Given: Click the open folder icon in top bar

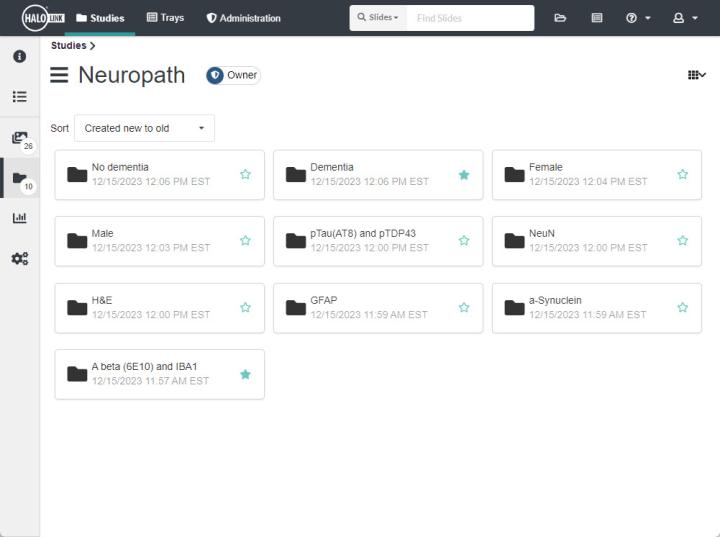Looking at the screenshot, I should click(x=560, y=18).
